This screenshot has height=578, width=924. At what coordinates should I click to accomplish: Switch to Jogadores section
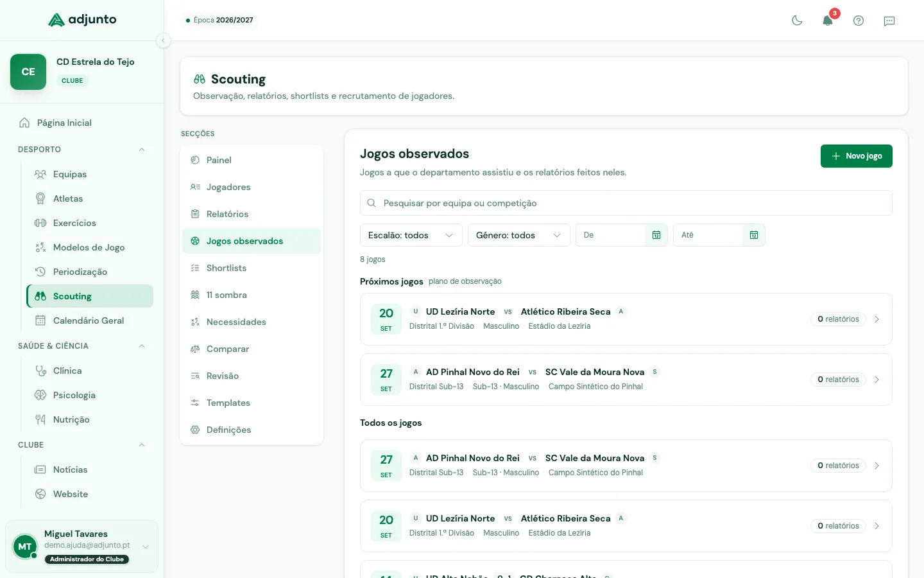click(x=252, y=187)
